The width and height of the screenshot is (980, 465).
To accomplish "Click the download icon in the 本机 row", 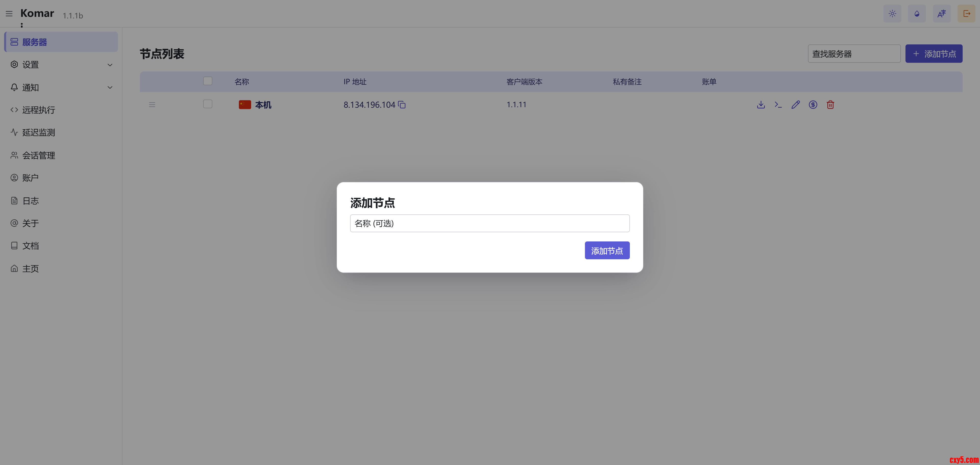I will coord(761,105).
